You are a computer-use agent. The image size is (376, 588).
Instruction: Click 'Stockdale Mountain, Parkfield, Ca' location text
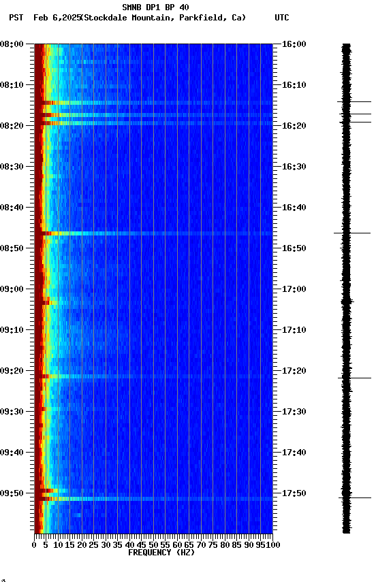pyautogui.click(x=163, y=18)
